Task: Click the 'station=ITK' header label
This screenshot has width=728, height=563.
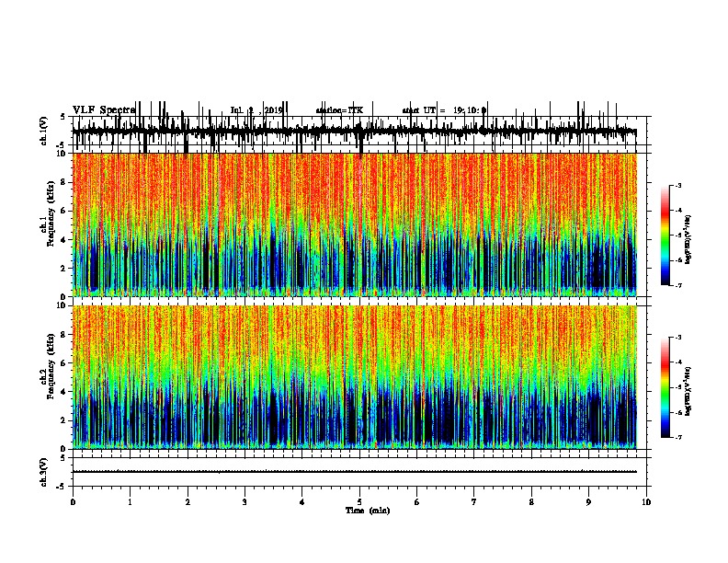Action: (x=339, y=110)
